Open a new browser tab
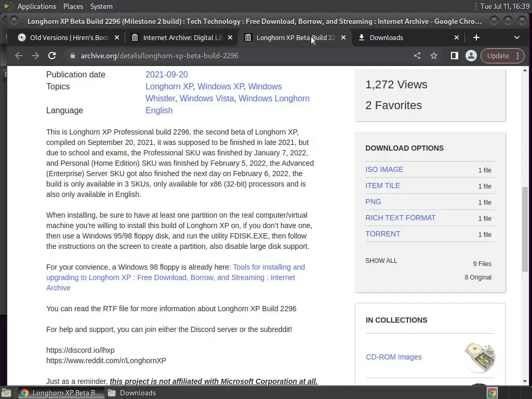 (x=476, y=37)
